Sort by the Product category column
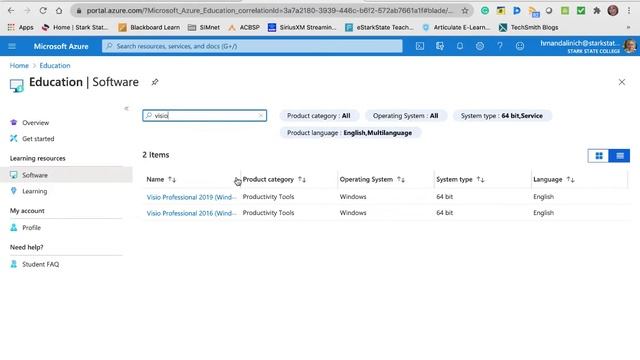The width and height of the screenshot is (640, 360). (x=274, y=179)
